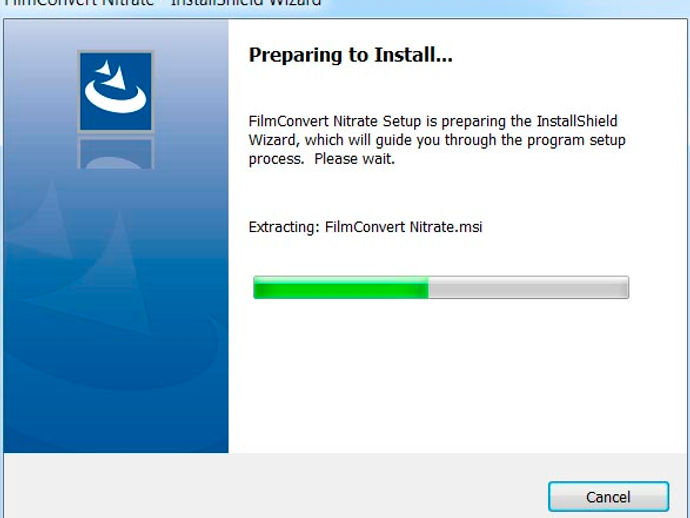Click the reflected logo beneath the sailboat icon
The height and width of the screenshot is (518, 690).
coord(116,152)
